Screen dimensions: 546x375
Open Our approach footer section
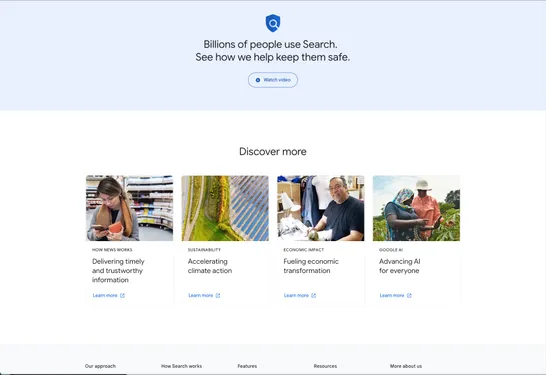click(100, 366)
